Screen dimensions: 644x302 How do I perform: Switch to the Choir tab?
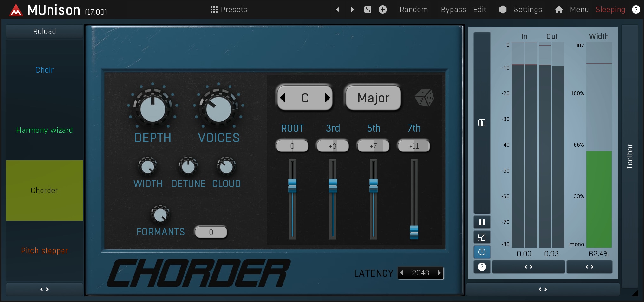[44, 70]
